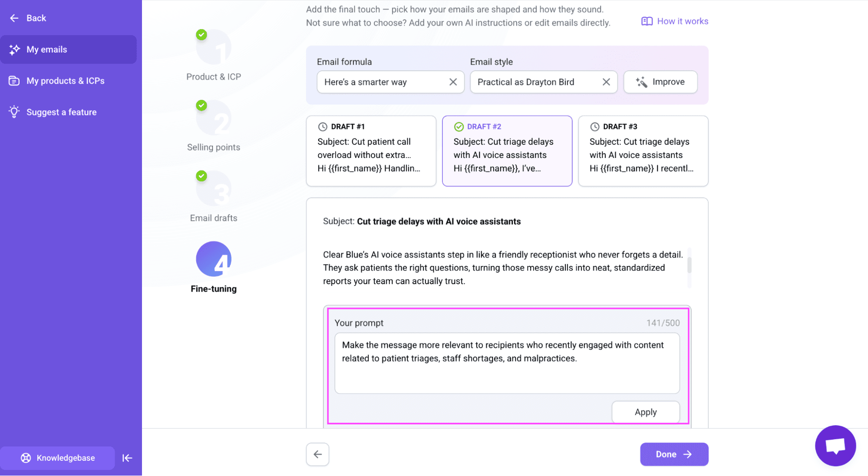
Task: Select the Draft #3 card
Action: pyautogui.click(x=643, y=151)
